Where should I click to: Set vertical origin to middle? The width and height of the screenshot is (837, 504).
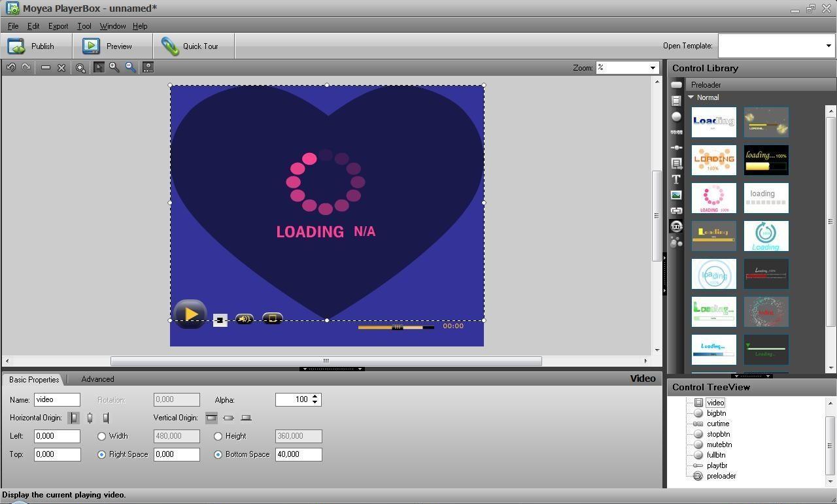[x=228, y=418]
